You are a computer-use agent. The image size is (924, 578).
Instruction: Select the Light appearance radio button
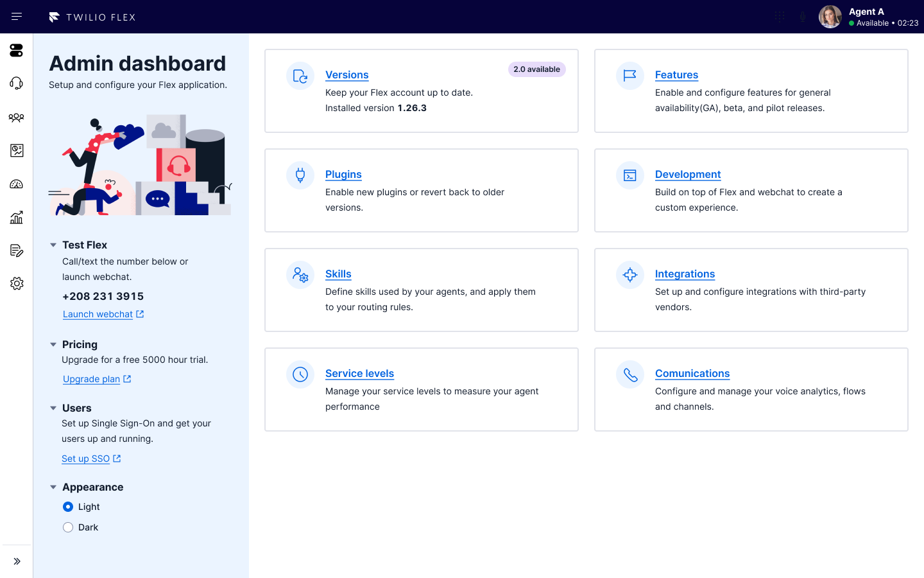68,507
